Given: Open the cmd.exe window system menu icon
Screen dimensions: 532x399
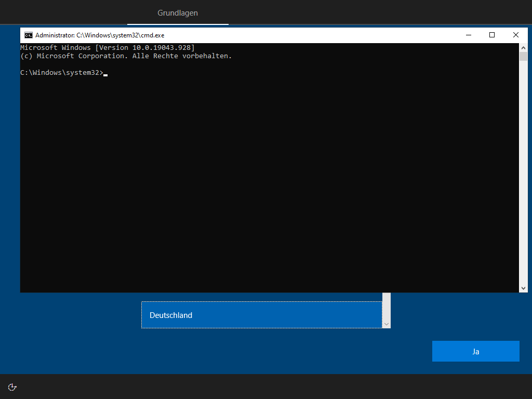Looking at the screenshot, I should pyautogui.click(x=29, y=35).
